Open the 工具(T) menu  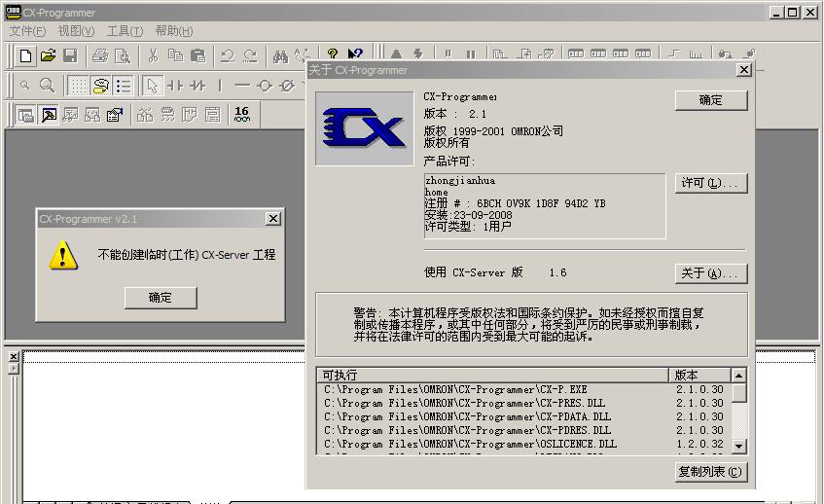125,31
